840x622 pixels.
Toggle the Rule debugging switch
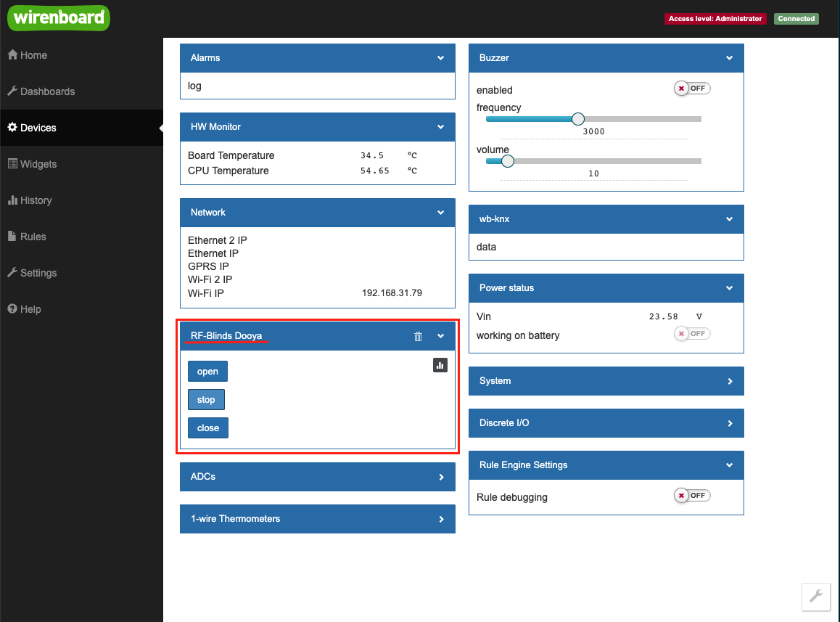tap(692, 495)
